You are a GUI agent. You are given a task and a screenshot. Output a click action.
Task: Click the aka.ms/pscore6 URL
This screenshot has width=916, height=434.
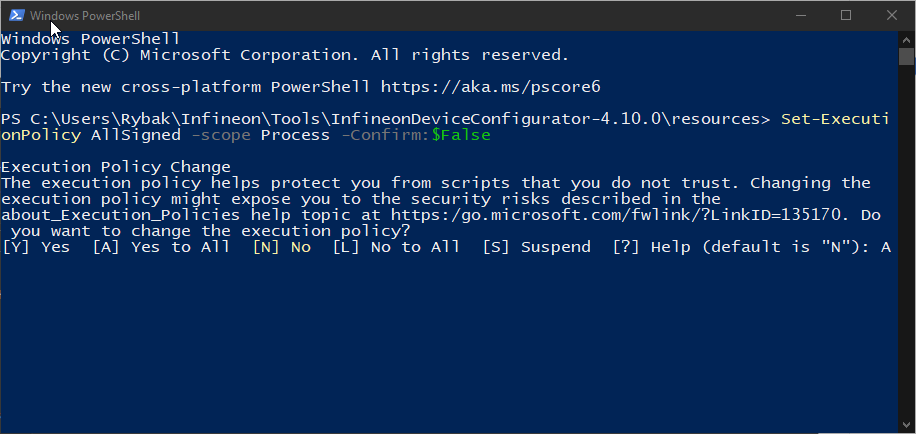point(491,88)
